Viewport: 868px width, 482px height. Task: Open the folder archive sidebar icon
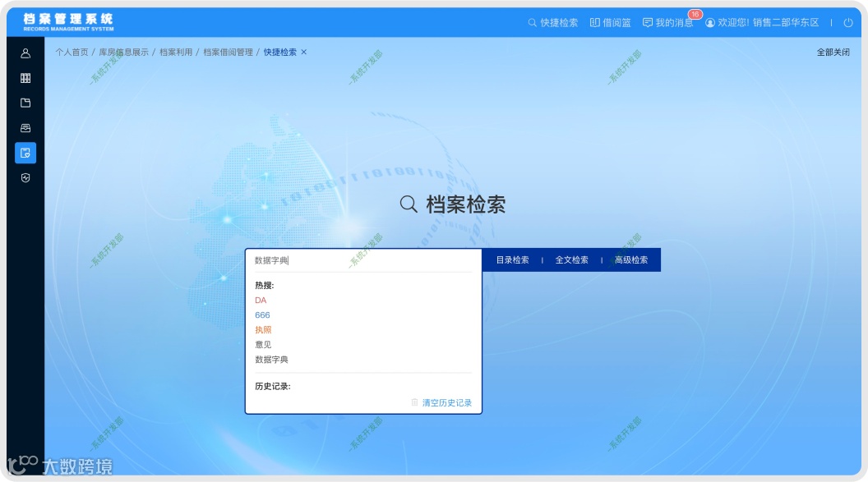(x=25, y=103)
